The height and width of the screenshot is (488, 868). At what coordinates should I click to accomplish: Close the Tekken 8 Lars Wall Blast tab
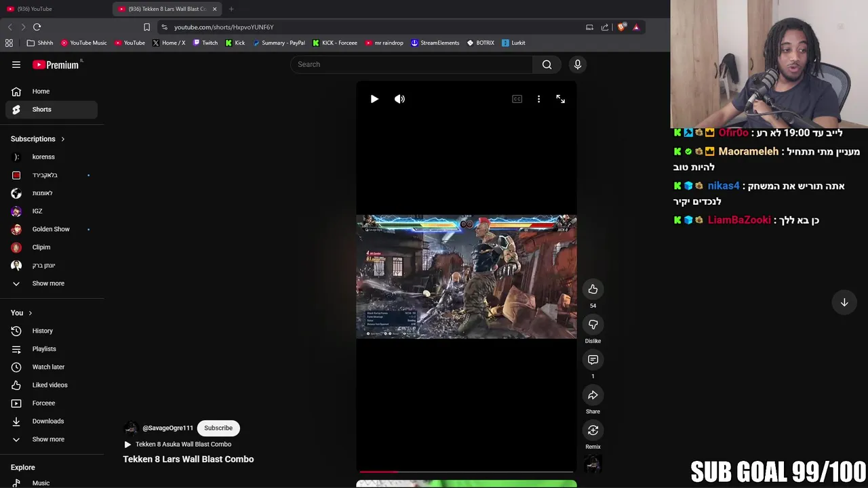click(214, 9)
